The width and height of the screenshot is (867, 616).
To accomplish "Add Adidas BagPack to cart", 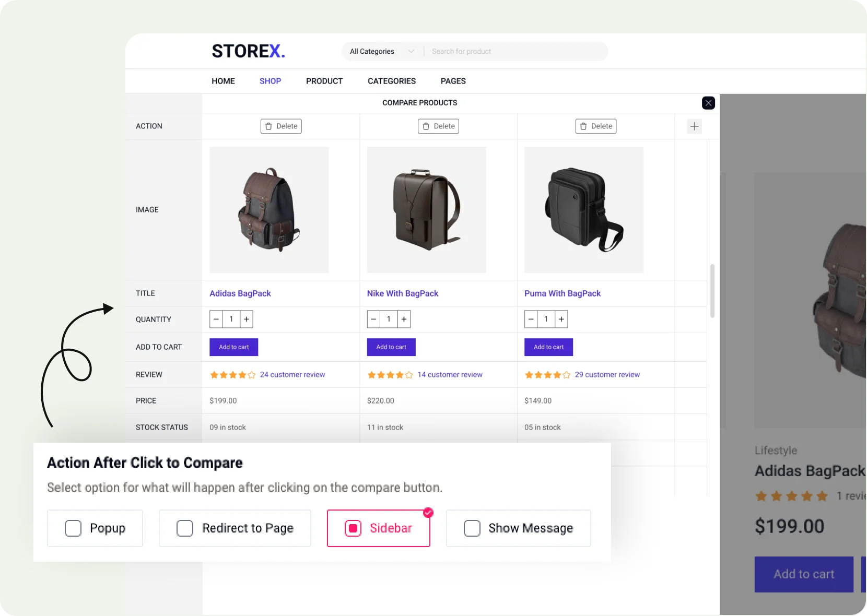I will [233, 347].
